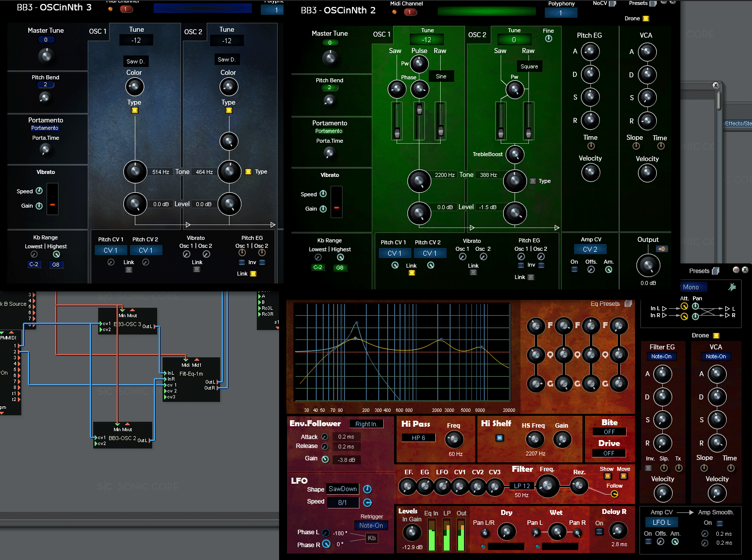Click the Env.Follower Attack dial
752x560 pixels.
pyautogui.click(x=325, y=437)
